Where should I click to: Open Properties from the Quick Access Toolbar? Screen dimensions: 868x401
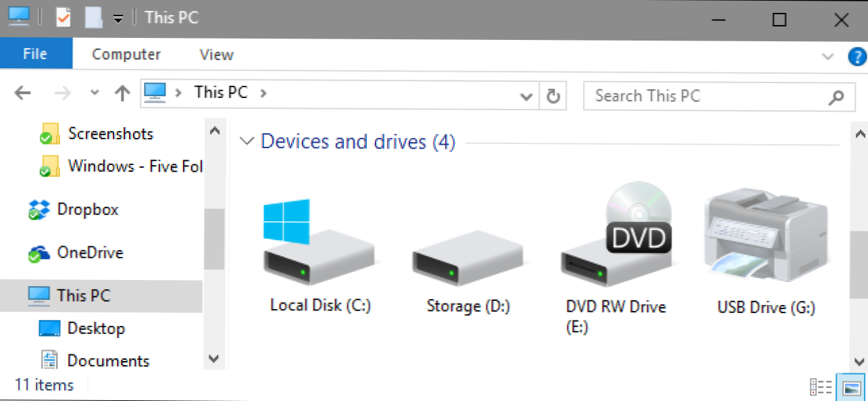[63, 17]
